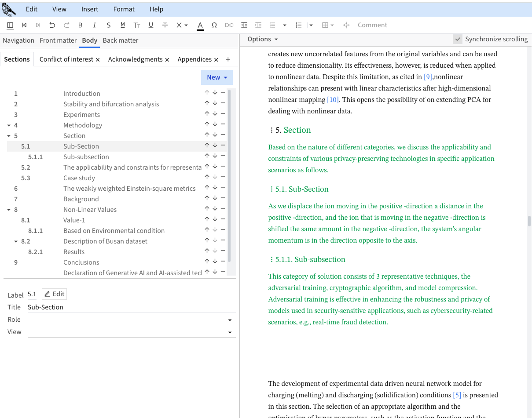Click the bulleted list icon
This screenshot has width=532, height=418.
point(272,25)
